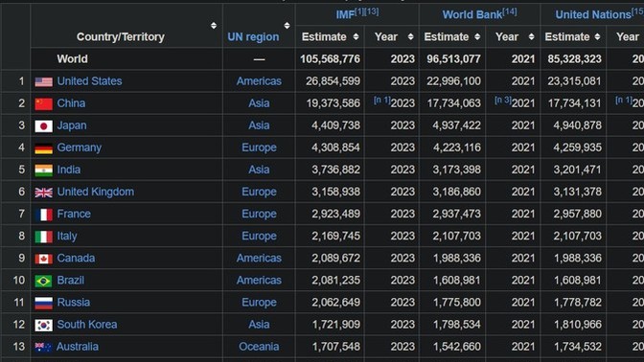644x362 pixels.
Task: Open Europe region link in Germany row
Action: [x=259, y=147]
